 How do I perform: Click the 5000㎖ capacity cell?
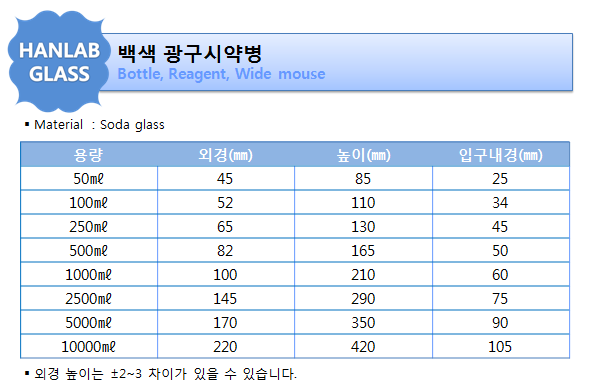click(x=89, y=323)
